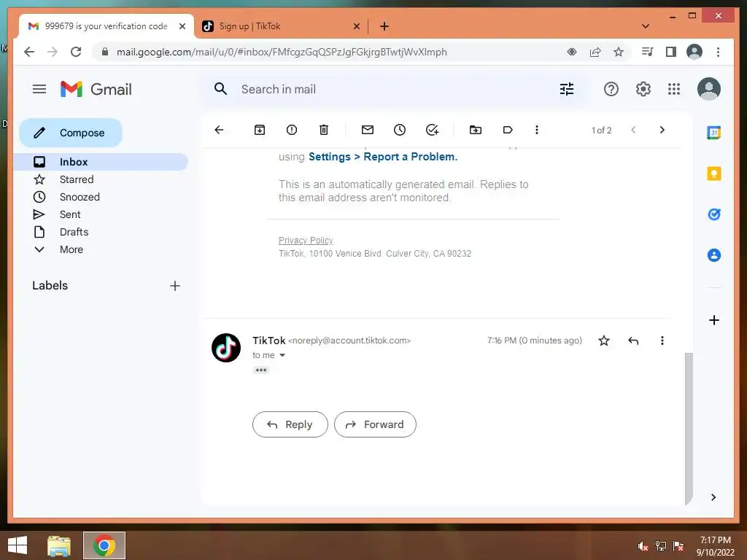Open Chrome menu three dots

click(718, 52)
